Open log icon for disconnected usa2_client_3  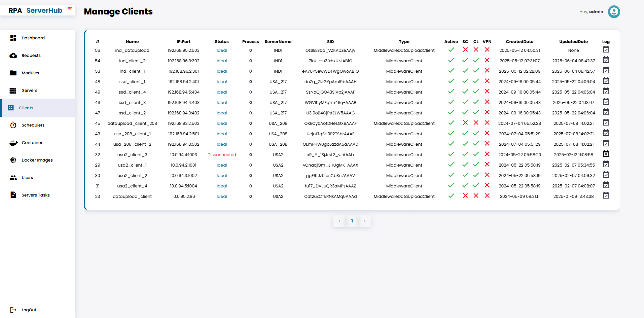point(606,154)
